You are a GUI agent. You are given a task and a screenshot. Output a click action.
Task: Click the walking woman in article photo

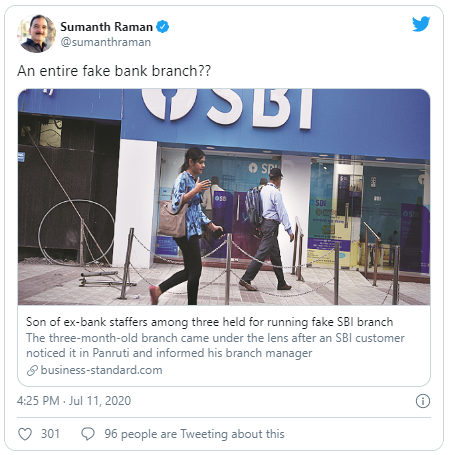point(187,226)
